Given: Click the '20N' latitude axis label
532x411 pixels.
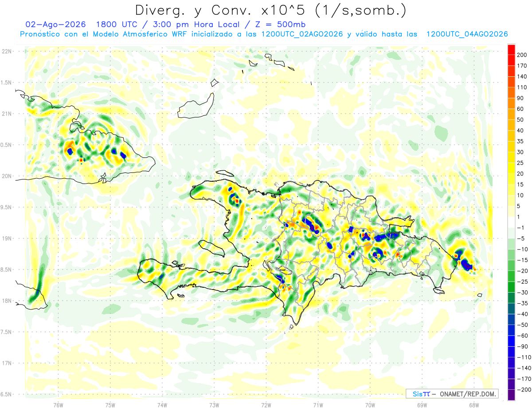Looking at the screenshot, I should pyautogui.click(x=7, y=176).
